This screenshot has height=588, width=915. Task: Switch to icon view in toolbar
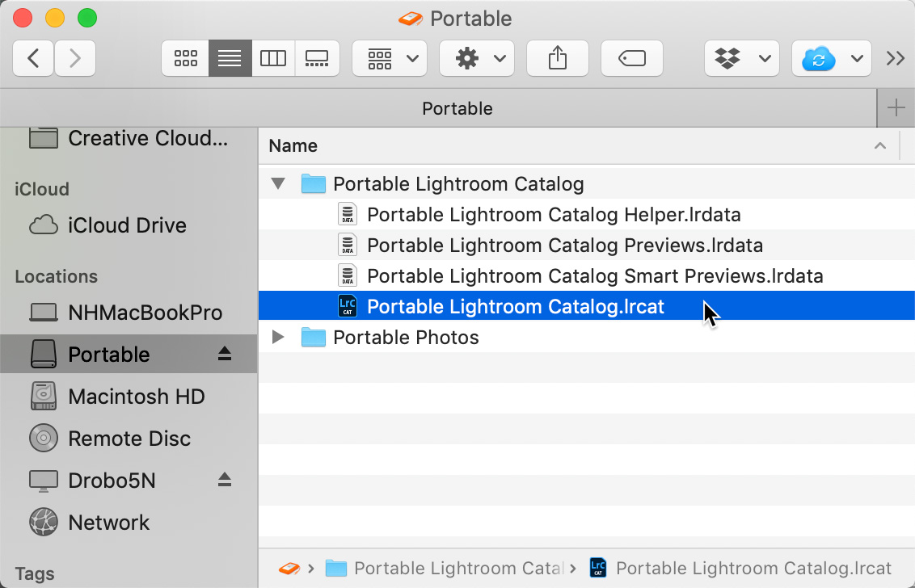[185, 58]
